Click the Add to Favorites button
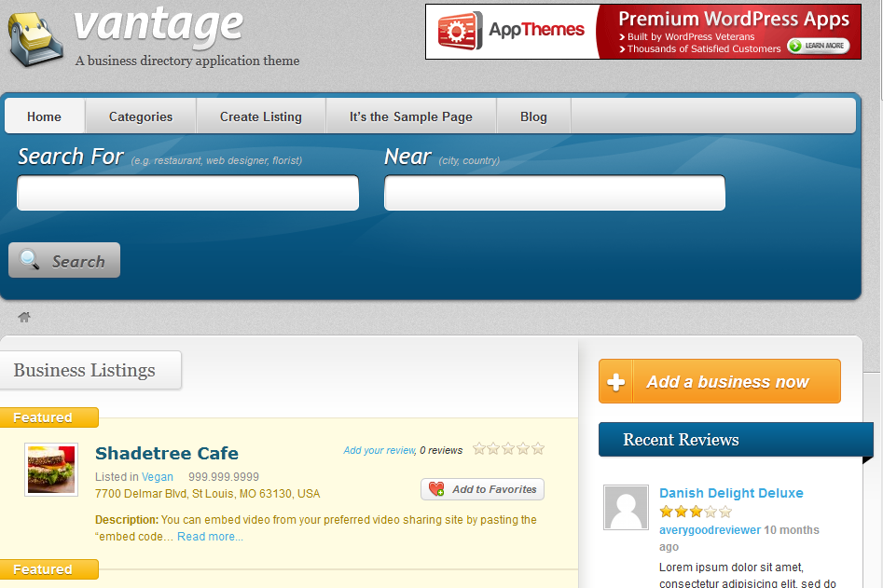 click(x=483, y=489)
